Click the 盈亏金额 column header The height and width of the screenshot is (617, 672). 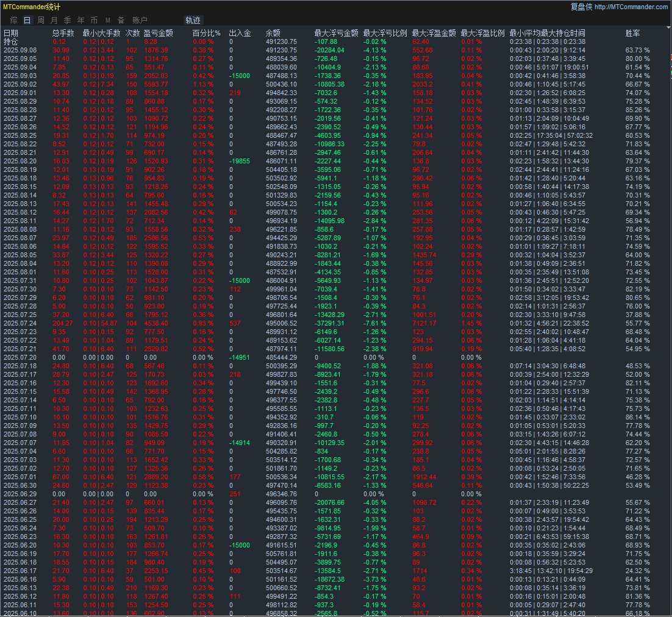(x=158, y=33)
